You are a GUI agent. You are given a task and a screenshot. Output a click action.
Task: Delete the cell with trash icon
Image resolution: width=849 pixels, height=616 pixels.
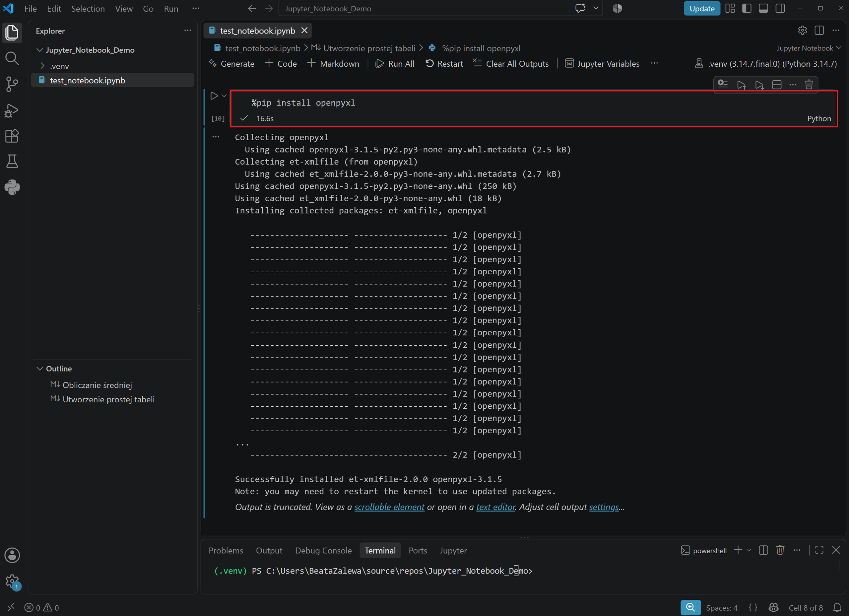point(809,85)
